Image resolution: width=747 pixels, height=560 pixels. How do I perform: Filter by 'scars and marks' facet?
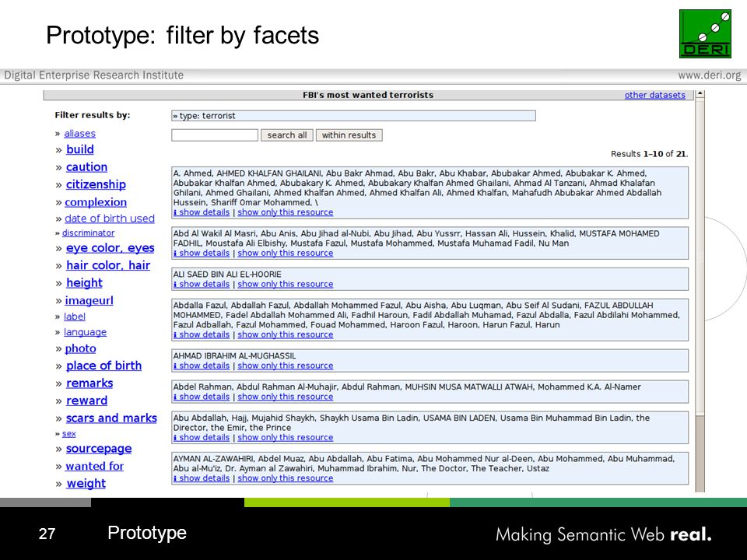[x=111, y=418]
